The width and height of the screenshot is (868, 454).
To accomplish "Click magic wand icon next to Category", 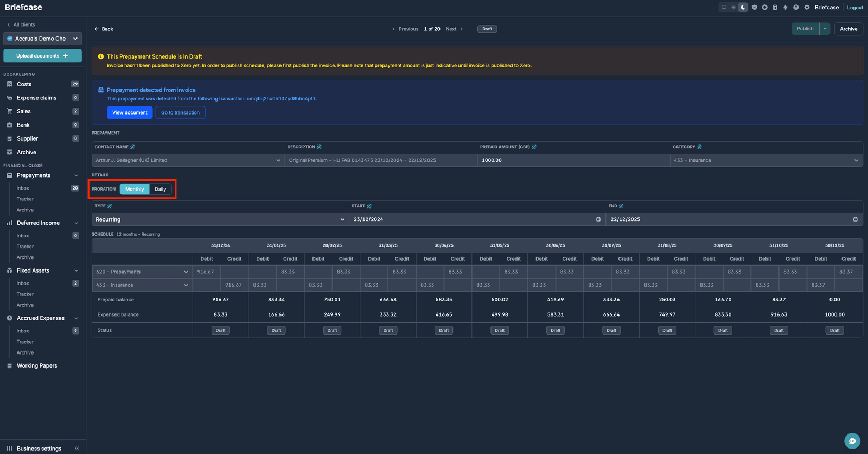I will tap(699, 147).
